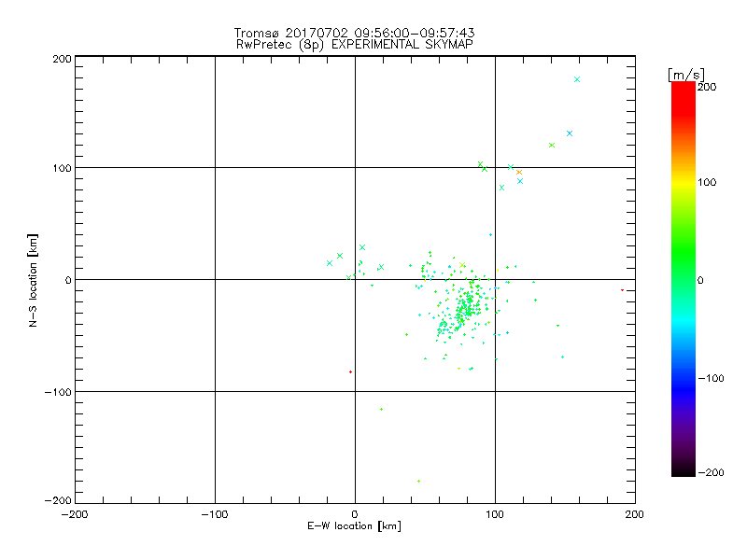Click the blue X marker below the orange X

520,181
